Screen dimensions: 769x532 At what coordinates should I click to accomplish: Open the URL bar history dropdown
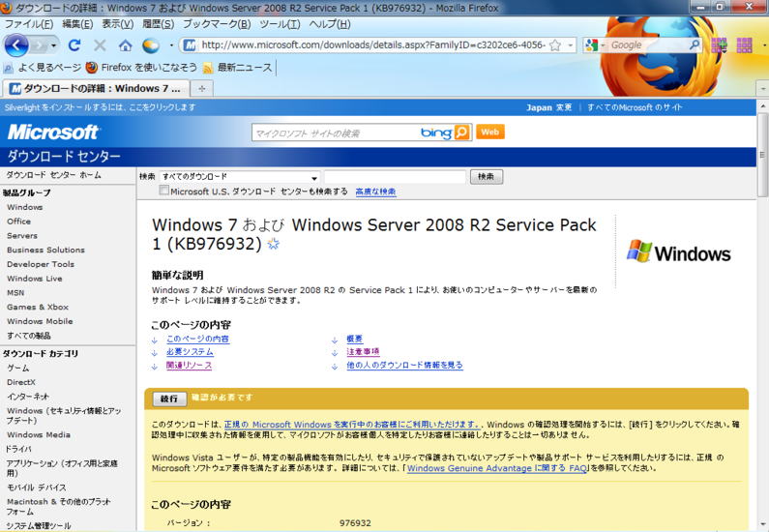571,45
